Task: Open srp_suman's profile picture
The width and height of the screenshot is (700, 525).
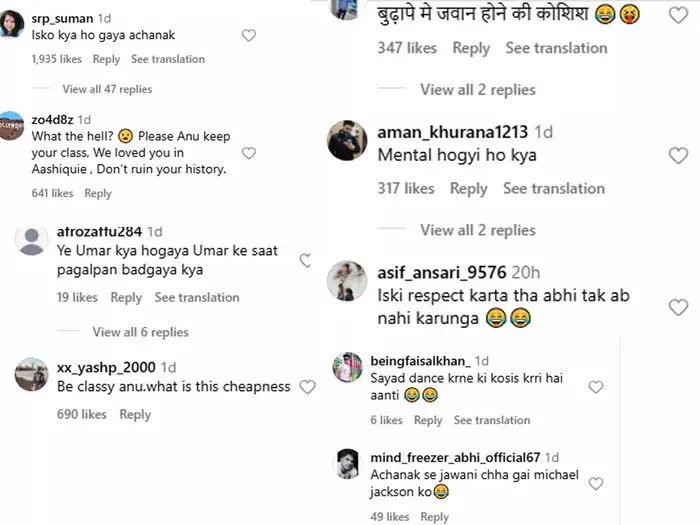Action: pyautogui.click(x=12, y=25)
